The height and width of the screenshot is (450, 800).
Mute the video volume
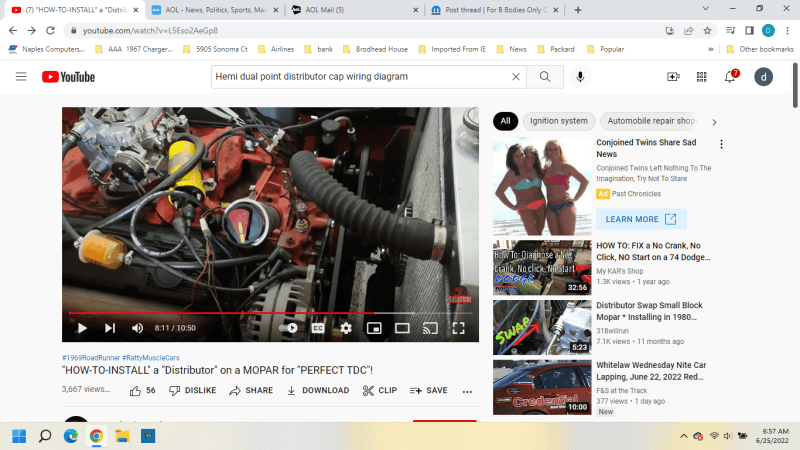[137, 328]
